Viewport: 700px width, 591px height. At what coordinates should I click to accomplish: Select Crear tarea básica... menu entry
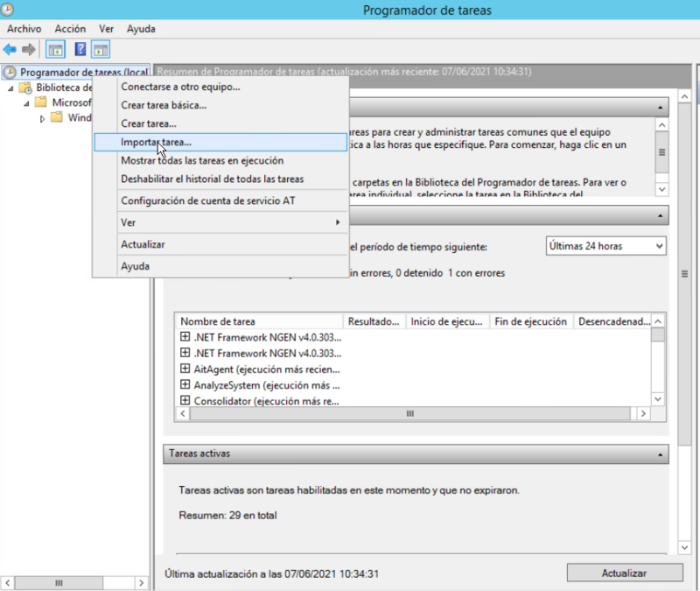164,105
